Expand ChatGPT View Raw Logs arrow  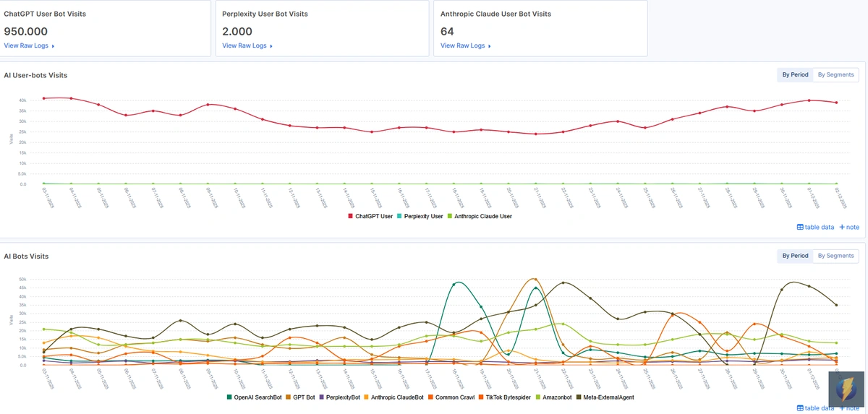(54, 46)
